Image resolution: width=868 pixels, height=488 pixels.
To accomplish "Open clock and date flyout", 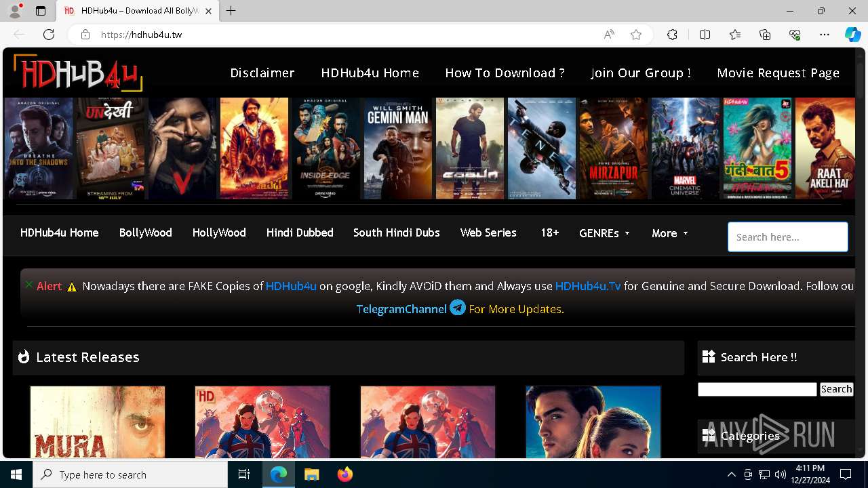I will [810, 474].
